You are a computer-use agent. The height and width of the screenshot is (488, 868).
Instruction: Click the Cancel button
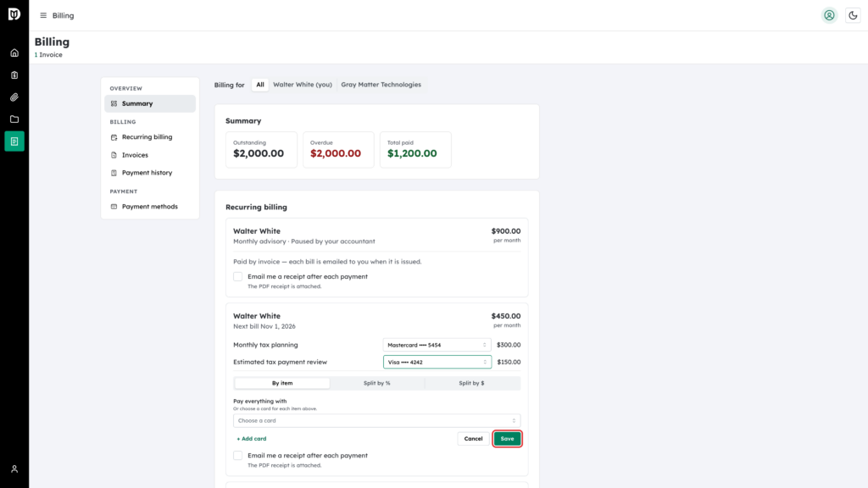coord(473,439)
